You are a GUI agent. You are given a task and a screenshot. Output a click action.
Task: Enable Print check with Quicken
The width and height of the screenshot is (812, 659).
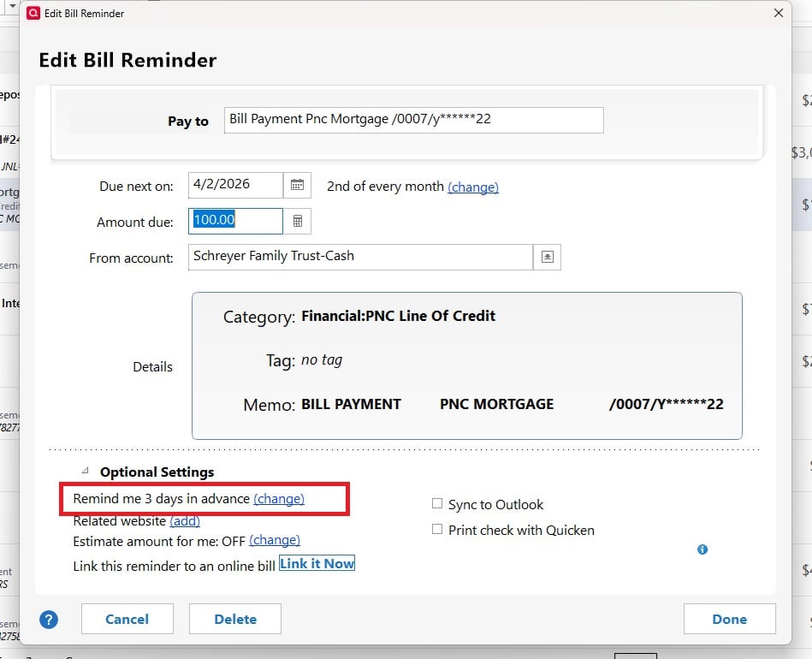coord(437,529)
